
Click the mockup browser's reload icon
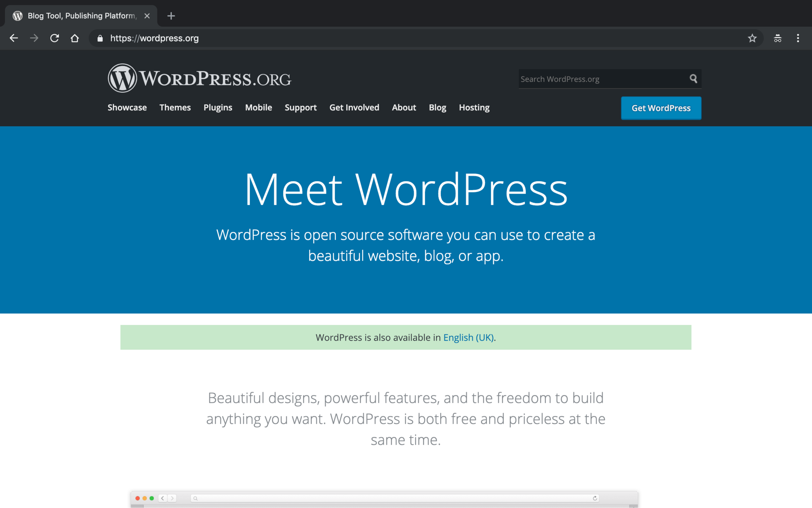pos(595,498)
